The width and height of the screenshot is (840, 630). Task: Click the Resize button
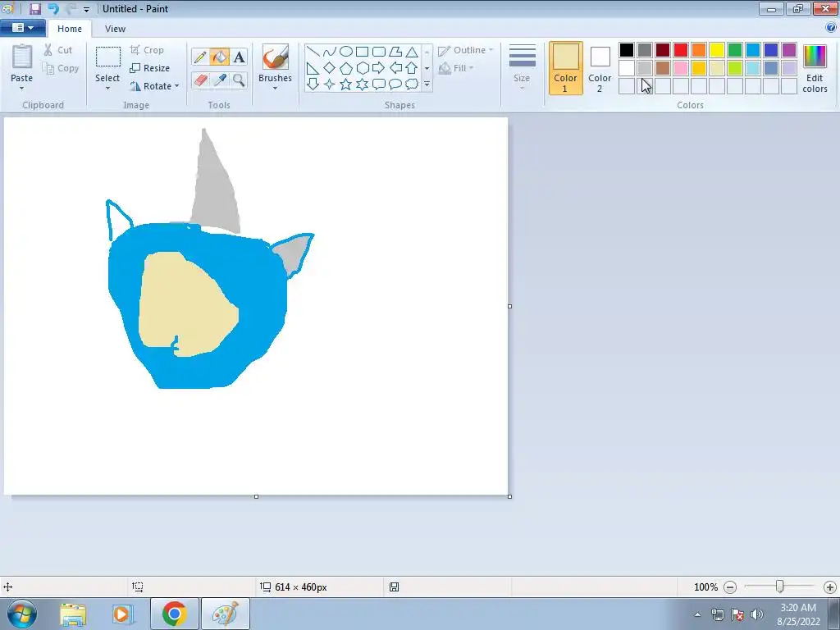[x=149, y=68]
